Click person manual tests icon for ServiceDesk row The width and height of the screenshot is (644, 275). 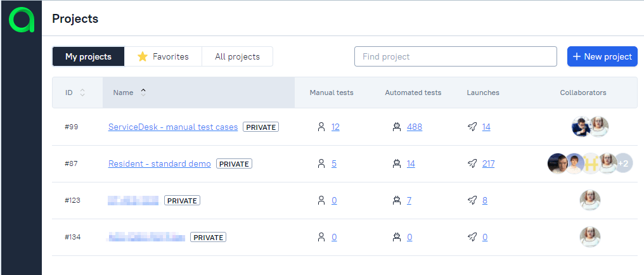click(321, 127)
